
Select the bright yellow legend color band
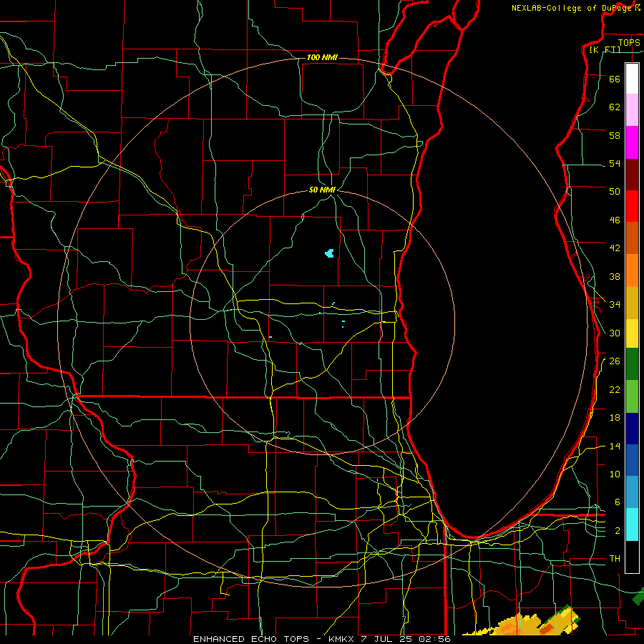click(632, 333)
